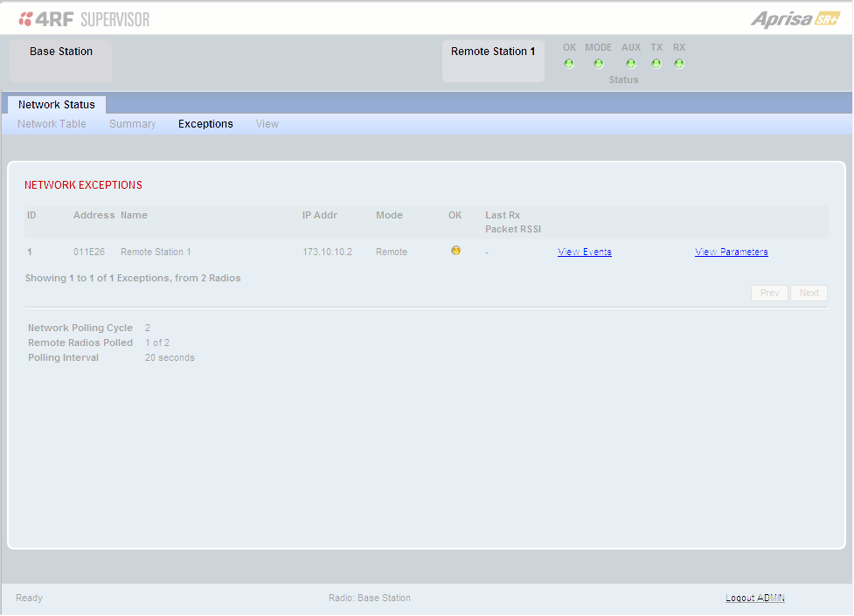Open View Parameters for Remote Station 1
Screen dimensions: 854x616
point(732,252)
